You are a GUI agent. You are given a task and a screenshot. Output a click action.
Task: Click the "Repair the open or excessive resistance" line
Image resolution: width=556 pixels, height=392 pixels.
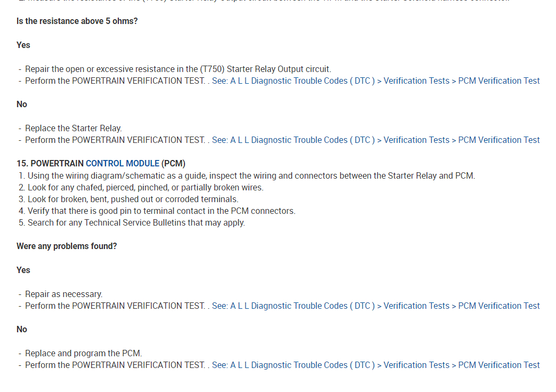pyautogui.click(x=178, y=69)
